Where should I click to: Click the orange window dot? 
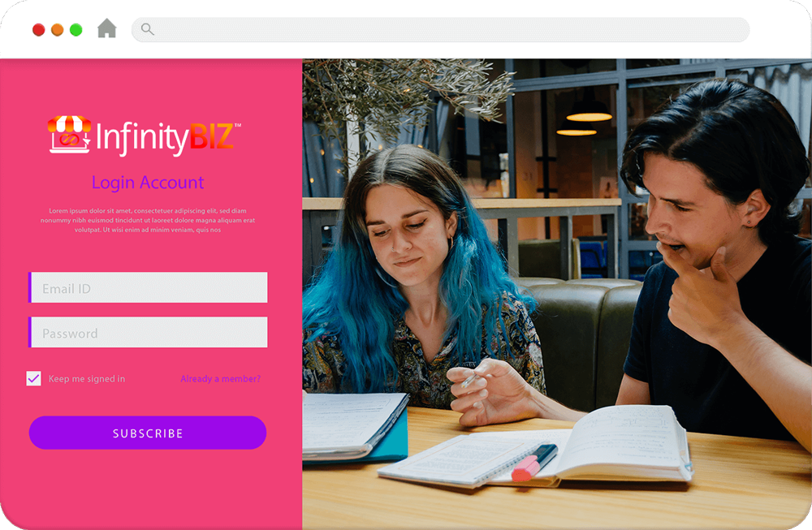point(57,30)
